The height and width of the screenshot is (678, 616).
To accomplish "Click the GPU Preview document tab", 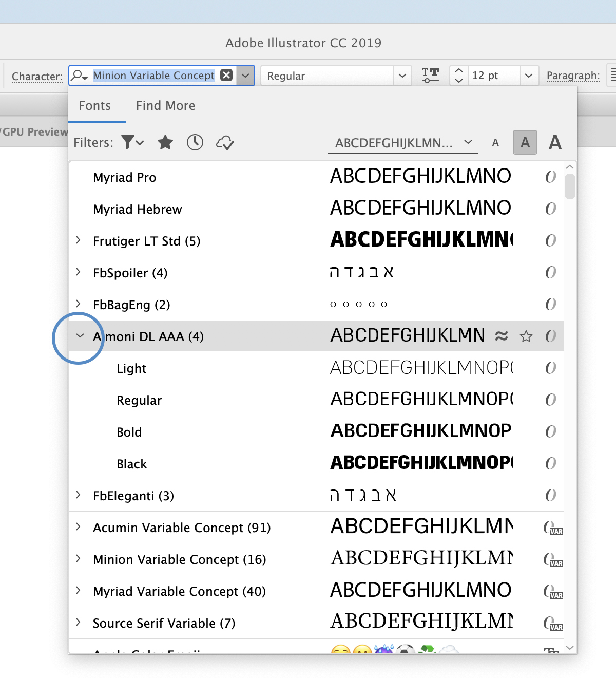I will click(x=34, y=131).
